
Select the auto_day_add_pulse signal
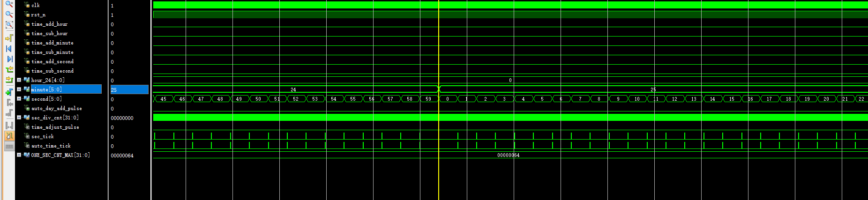point(57,108)
